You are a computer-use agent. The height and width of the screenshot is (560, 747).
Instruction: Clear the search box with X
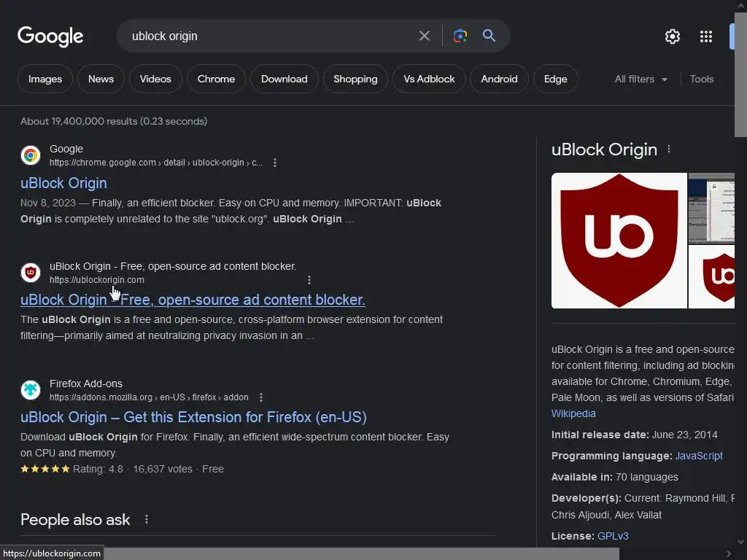[424, 36]
